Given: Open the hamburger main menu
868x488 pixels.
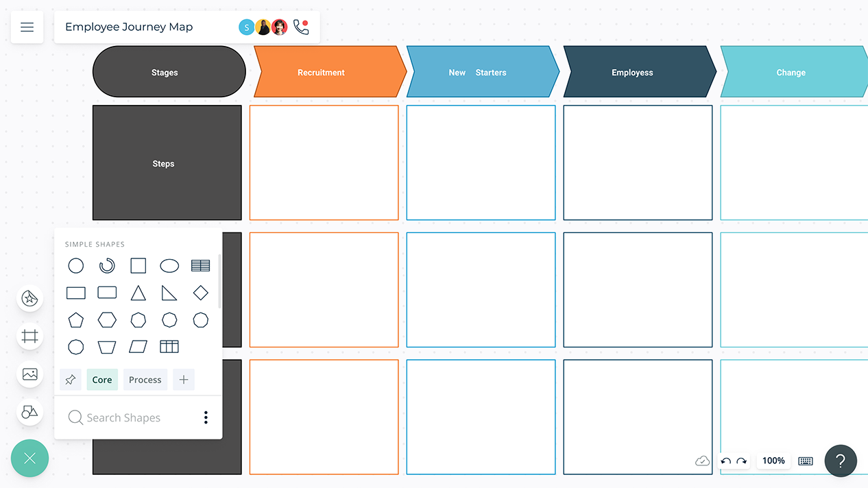Looking at the screenshot, I should point(27,27).
